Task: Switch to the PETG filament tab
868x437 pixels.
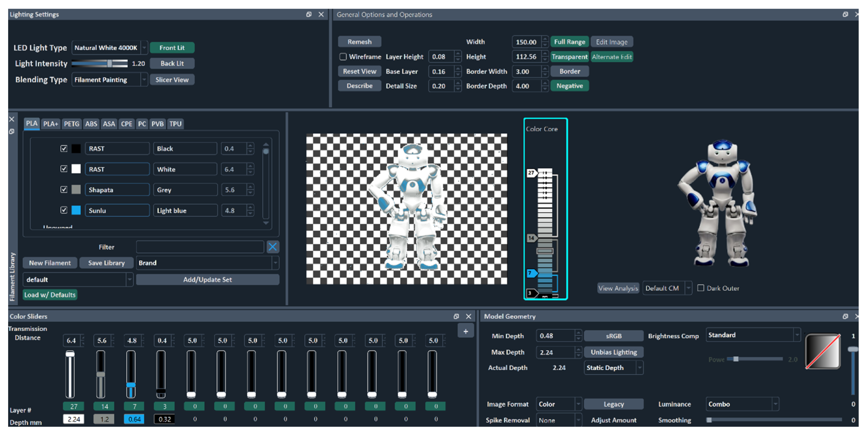Action: click(x=71, y=124)
